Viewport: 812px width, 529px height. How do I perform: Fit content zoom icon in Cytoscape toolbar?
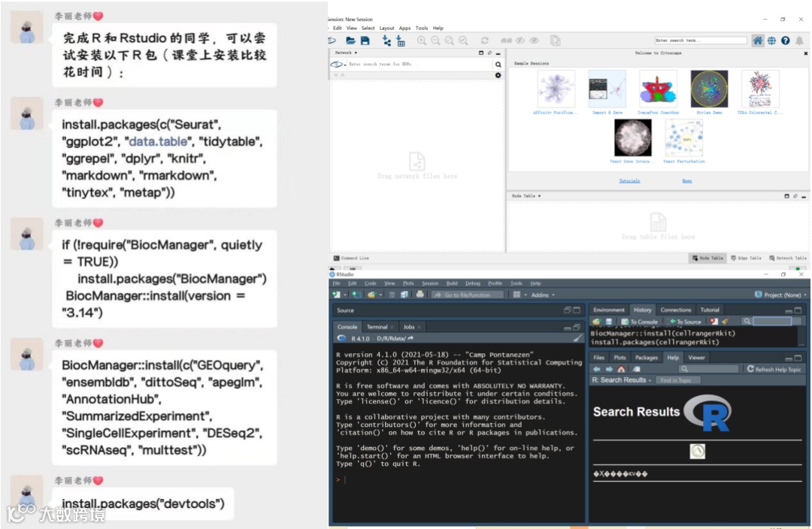click(450, 41)
